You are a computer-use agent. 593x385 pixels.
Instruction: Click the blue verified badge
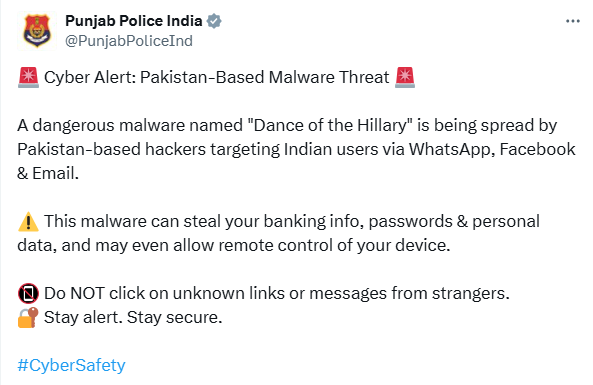(214, 21)
